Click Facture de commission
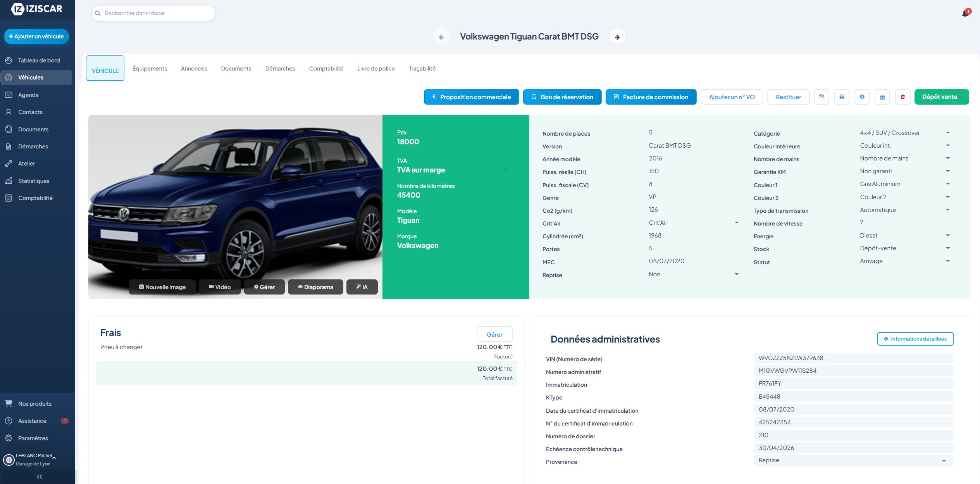Image resolution: width=980 pixels, height=484 pixels. click(x=651, y=97)
